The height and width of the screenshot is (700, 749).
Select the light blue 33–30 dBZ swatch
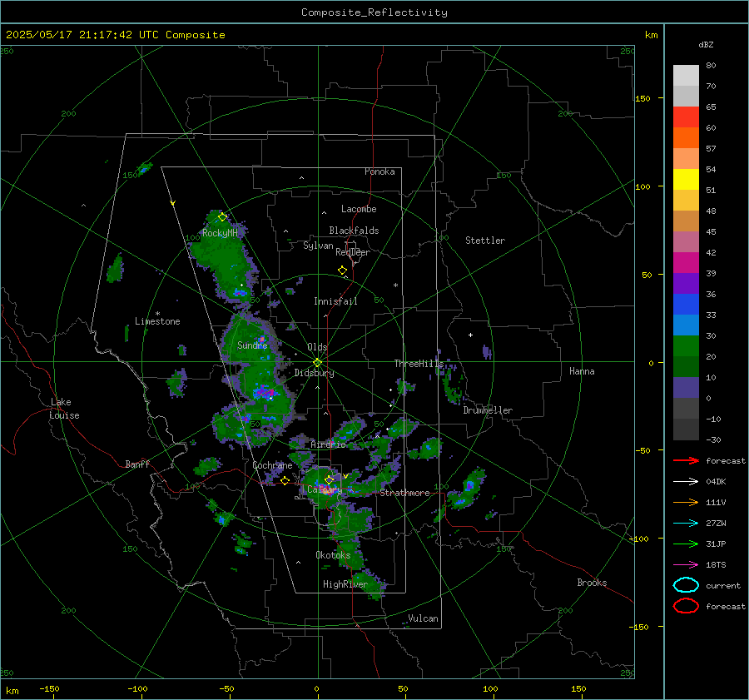pos(686,325)
